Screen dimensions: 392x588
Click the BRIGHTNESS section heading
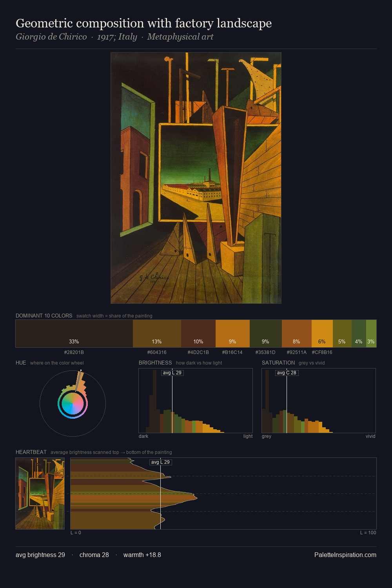click(155, 363)
